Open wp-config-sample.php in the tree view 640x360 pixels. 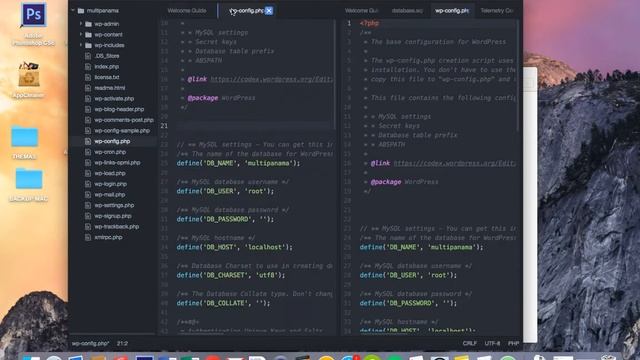122,131
